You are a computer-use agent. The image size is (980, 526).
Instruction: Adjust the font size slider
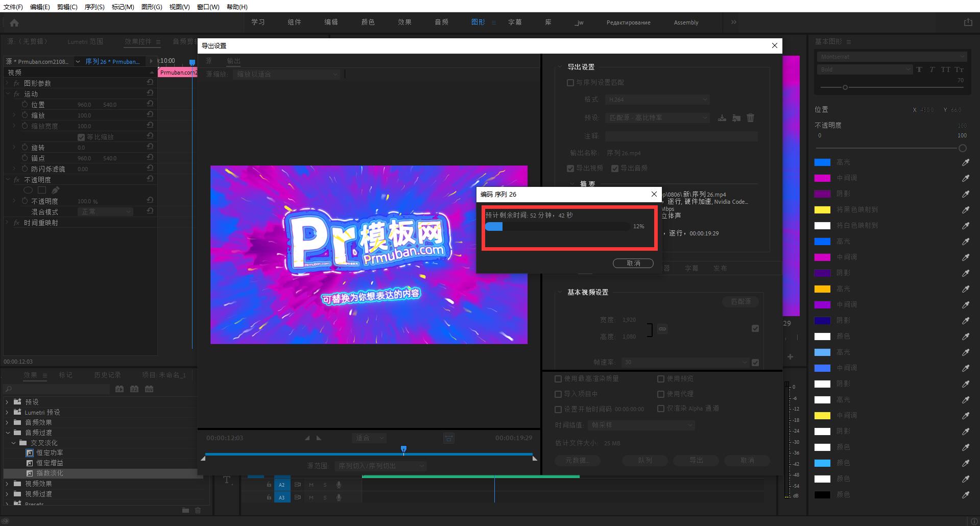pyautogui.click(x=845, y=87)
